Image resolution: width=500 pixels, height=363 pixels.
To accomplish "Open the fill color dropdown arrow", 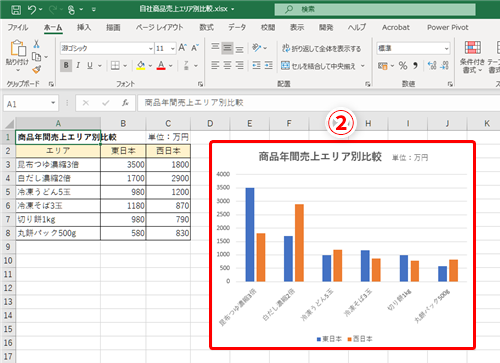I will click(x=150, y=66).
